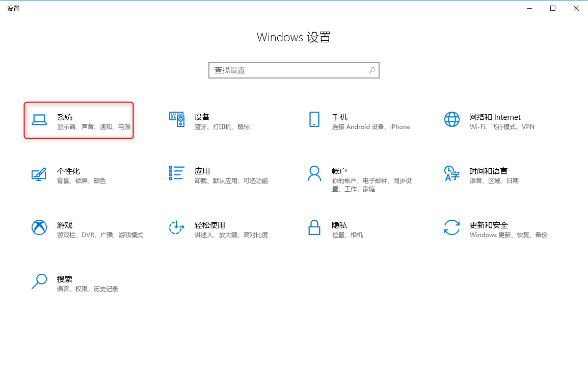
Task: Open the 搜索 settings title
Action: (x=65, y=279)
